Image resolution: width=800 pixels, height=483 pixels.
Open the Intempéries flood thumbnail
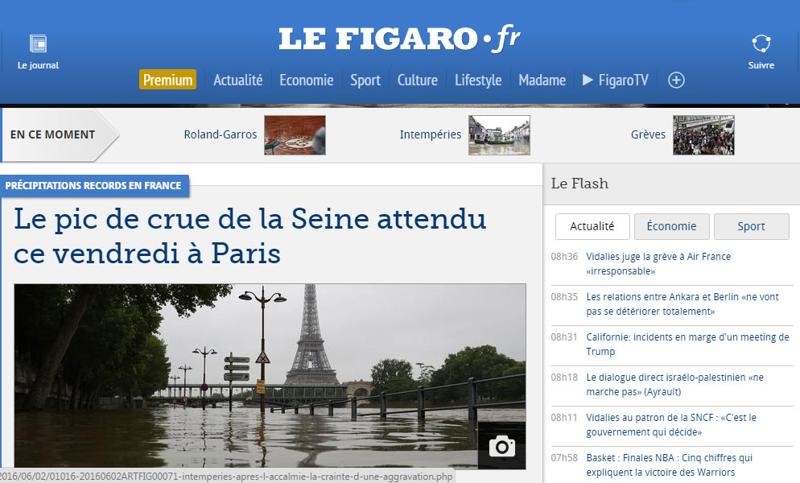tap(499, 135)
